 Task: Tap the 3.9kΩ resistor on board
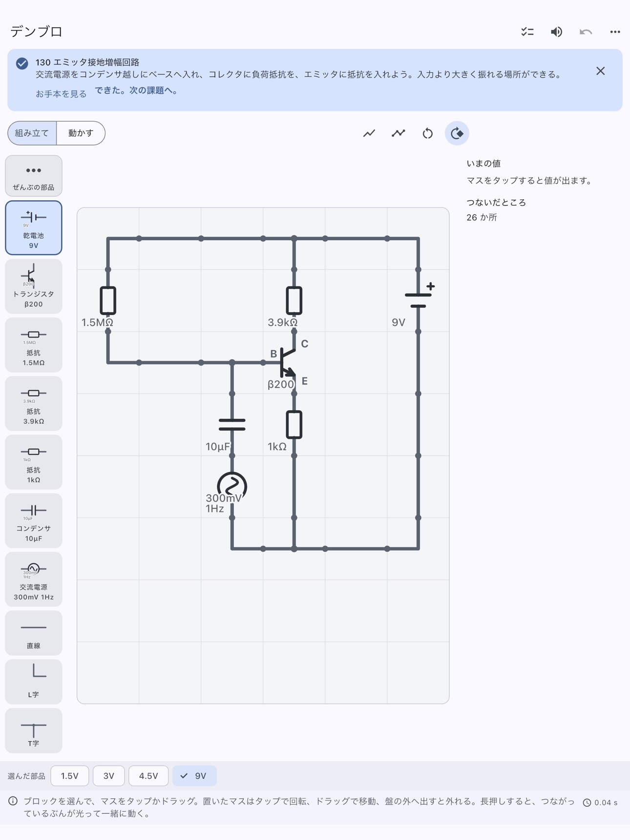pos(294,300)
